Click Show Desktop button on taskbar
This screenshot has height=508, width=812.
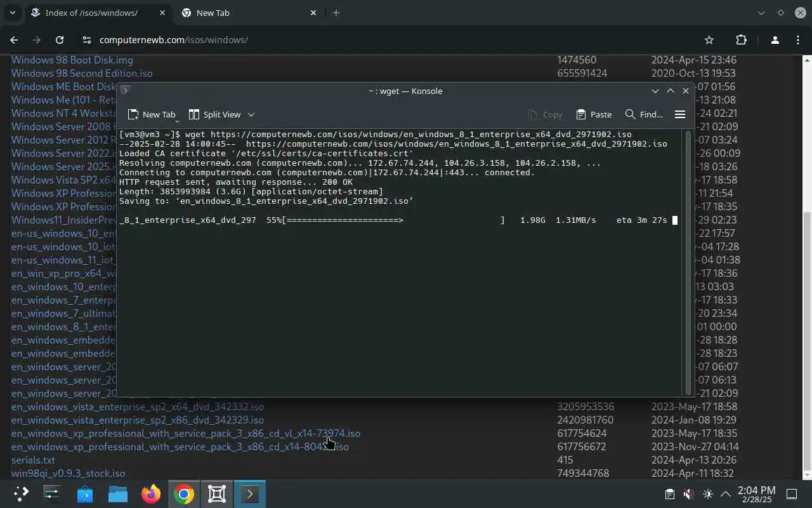coord(792,494)
